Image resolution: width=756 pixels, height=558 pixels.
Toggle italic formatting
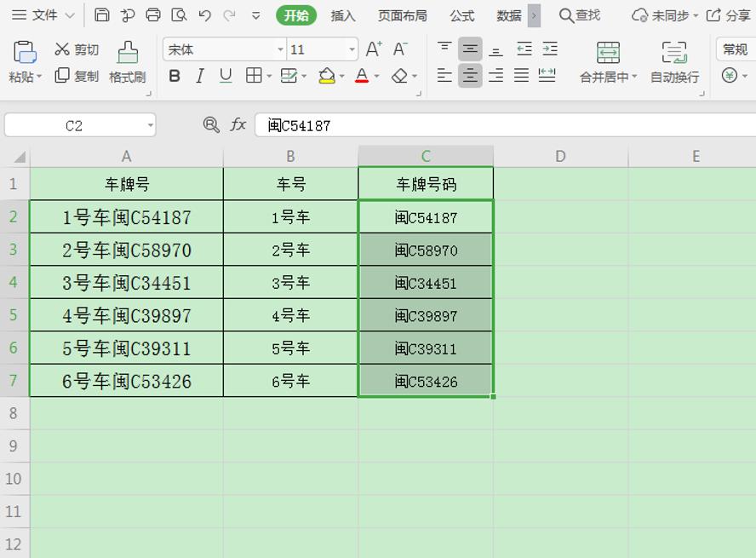click(x=198, y=77)
